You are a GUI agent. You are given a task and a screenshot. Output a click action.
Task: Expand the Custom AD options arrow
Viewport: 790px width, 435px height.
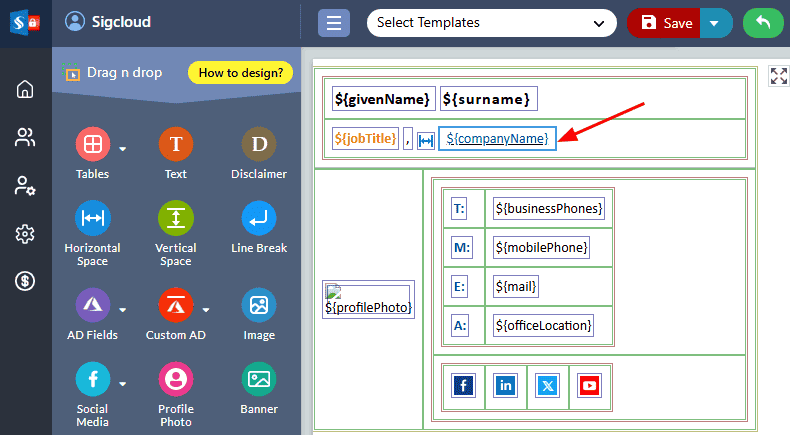coord(206,309)
